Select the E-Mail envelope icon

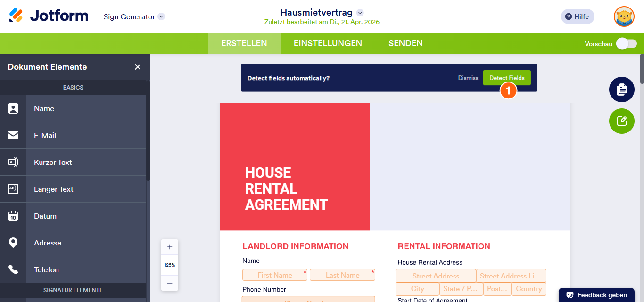click(x=13, y=136)
